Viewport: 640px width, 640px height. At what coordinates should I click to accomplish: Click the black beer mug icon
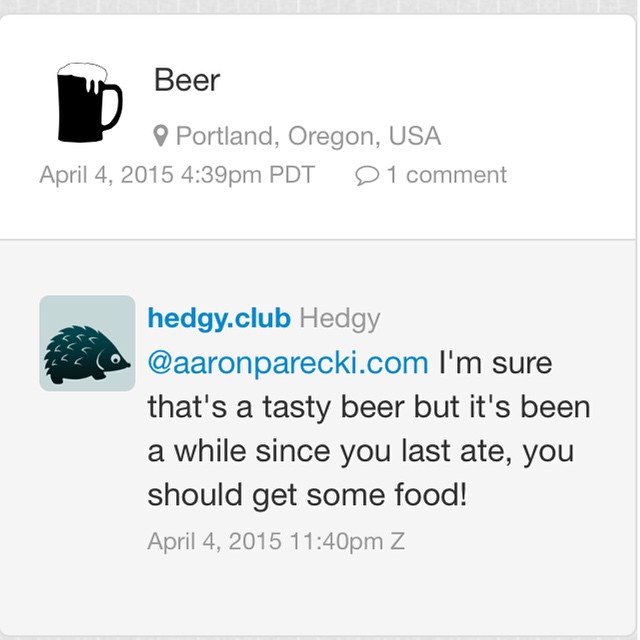point(89,102)
